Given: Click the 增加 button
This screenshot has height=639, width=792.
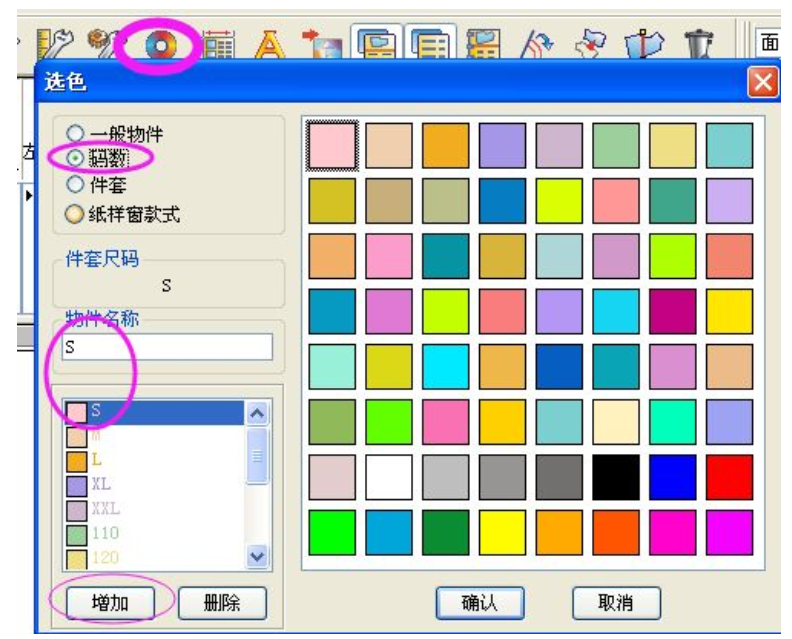Looking at the screenshot, I should pos(110,603).
